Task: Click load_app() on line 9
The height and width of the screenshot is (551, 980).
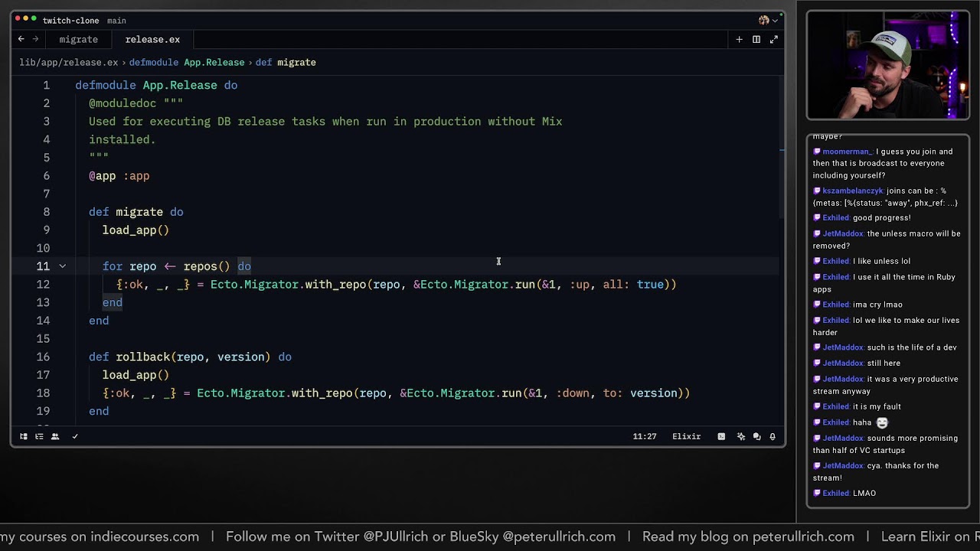Action: [136, 230]
